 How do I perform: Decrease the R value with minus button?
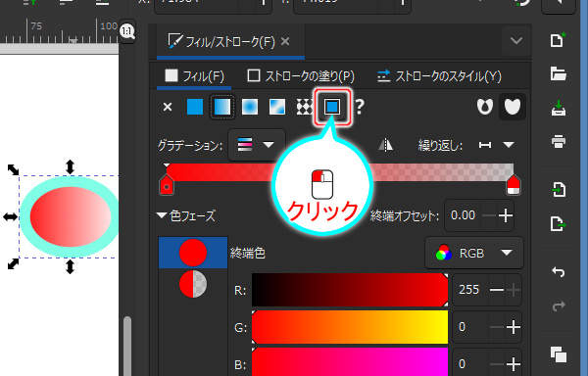497,290
